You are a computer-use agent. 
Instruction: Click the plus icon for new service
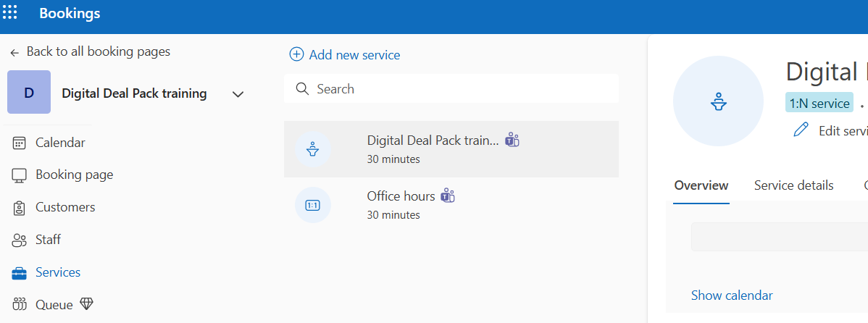pos(297,54)
